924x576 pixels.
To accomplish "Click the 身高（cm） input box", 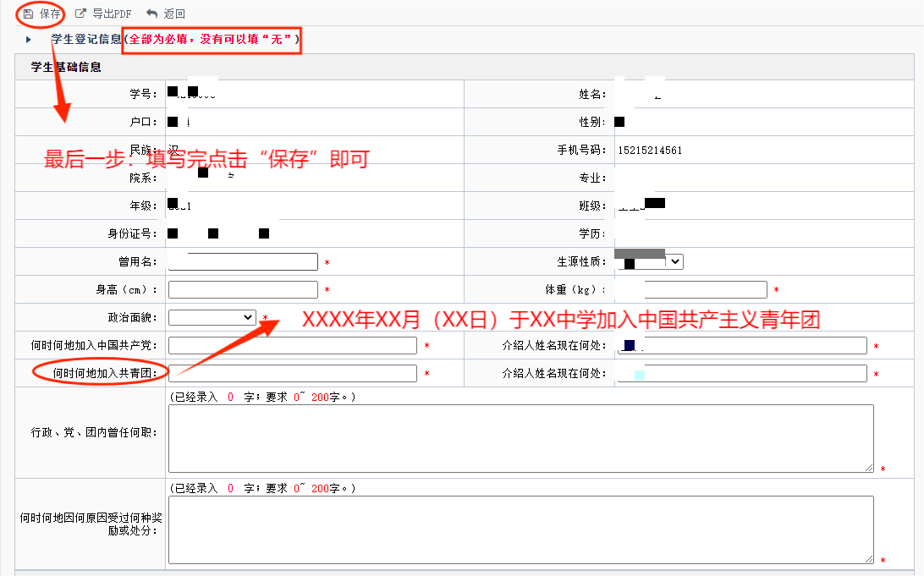I will point(243,290).
